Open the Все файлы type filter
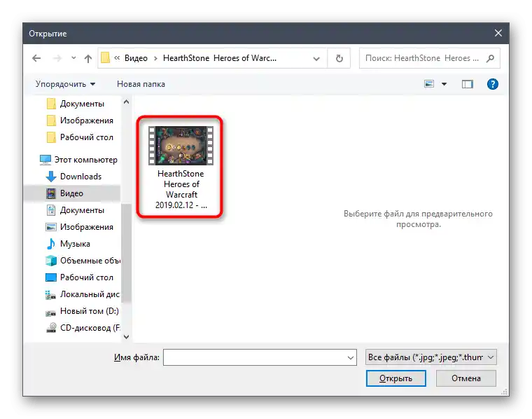This screenshot has height=419, width=532. click(431, 357)
